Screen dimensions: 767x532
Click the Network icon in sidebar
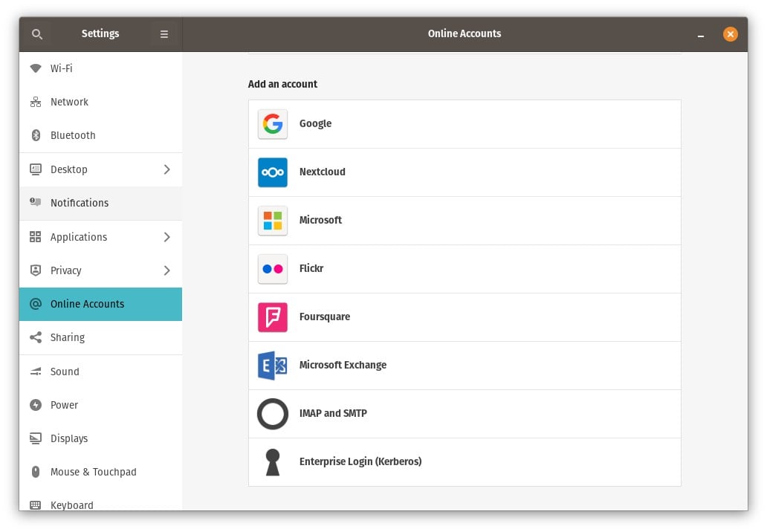36,102
